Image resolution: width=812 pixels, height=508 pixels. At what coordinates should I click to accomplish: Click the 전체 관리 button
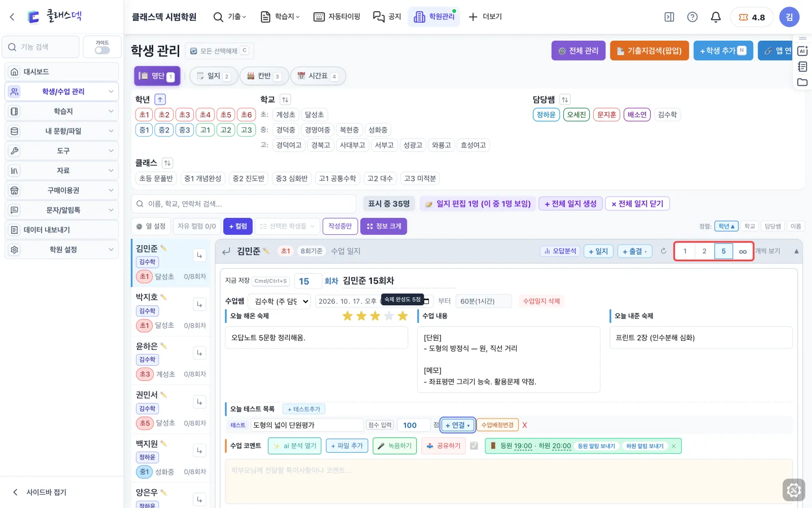click(x=579, y=51)
